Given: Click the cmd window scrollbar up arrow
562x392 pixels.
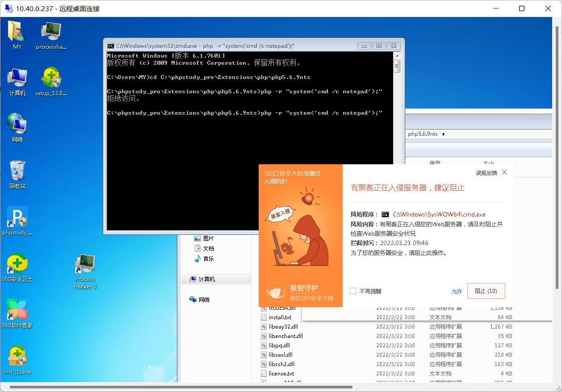Looking at the screenshot, I should click(x=397, y=55).
